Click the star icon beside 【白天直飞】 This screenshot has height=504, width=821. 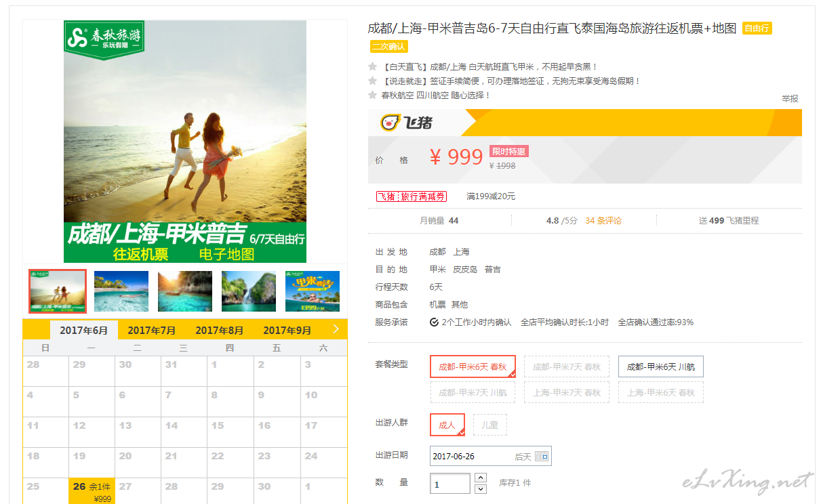[372, 66]
